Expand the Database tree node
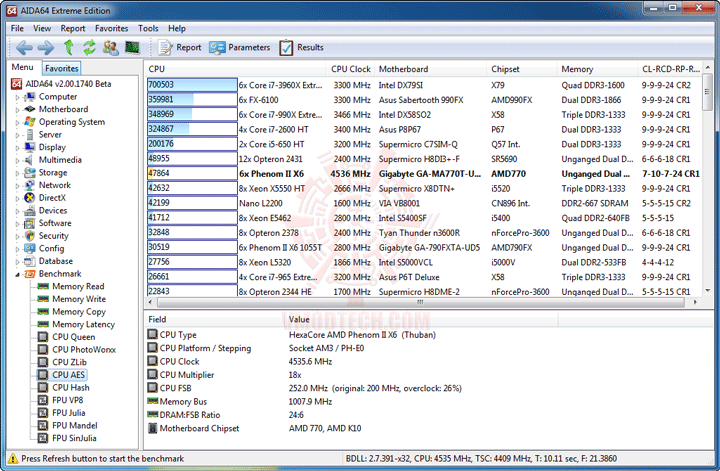The image size is (720, 471). click(x=17, y=262)
